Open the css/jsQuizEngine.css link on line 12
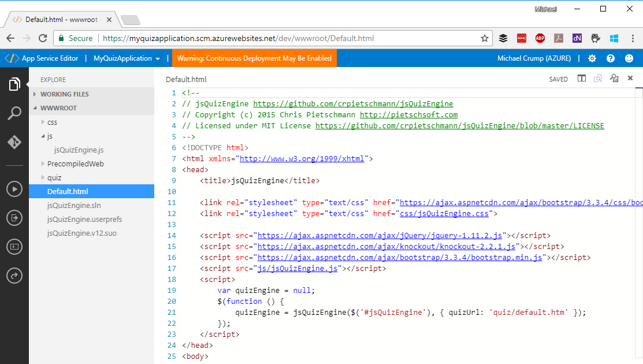The width and height of the screenshot is (643, 364). coord(444,214)
